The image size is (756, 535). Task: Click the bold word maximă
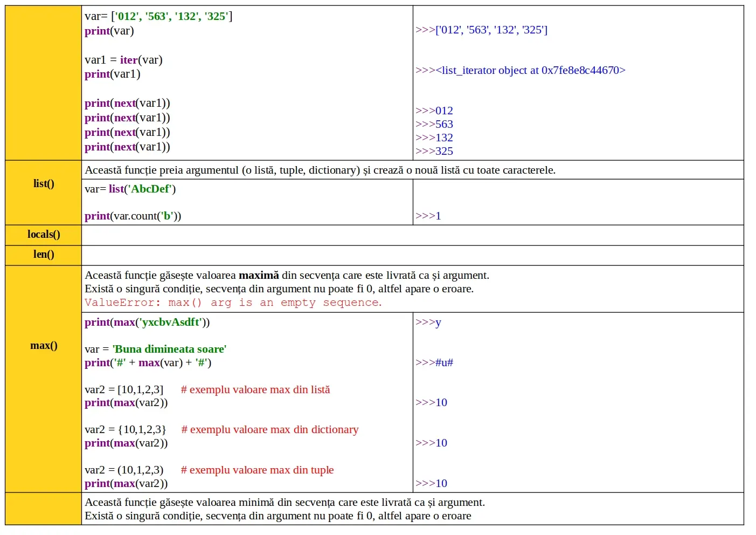pyautogui.click(x=259, y=275)
